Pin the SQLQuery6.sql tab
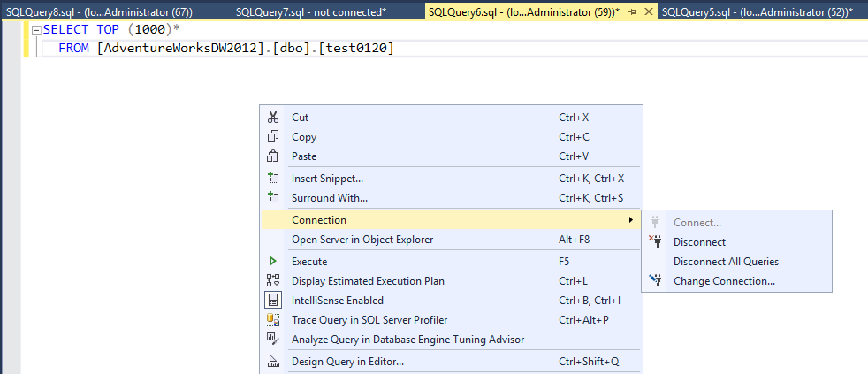The image size is (868, 374). (x=633, y=11)
